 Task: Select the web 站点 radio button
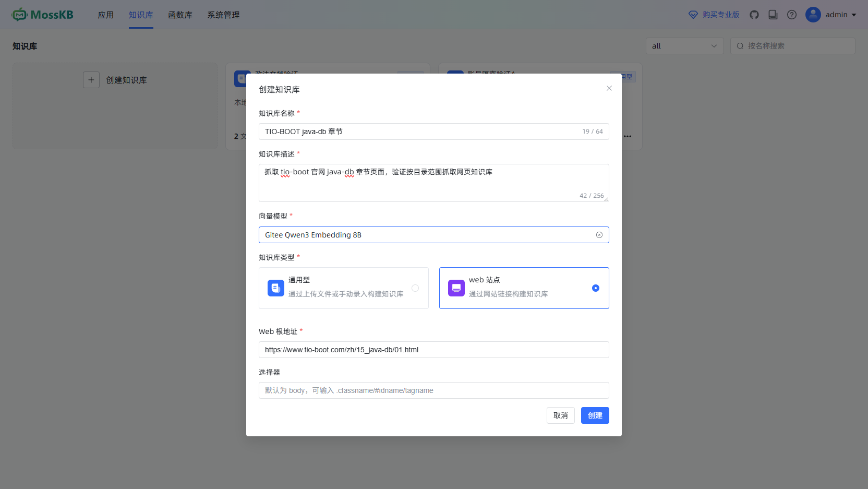coord(596,288)
